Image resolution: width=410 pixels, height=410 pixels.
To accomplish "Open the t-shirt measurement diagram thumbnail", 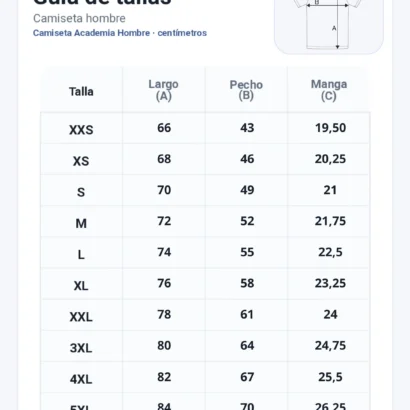I will pos(329,26).
